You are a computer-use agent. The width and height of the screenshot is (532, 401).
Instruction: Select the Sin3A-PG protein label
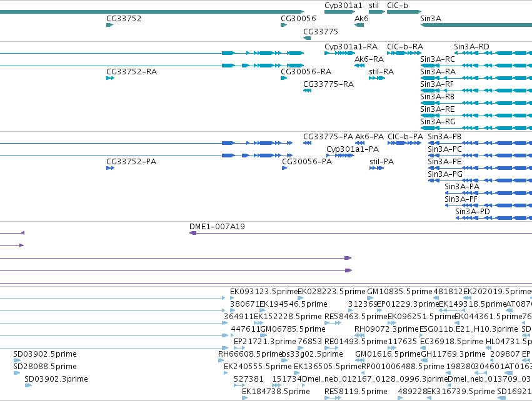tap(445, 174)
